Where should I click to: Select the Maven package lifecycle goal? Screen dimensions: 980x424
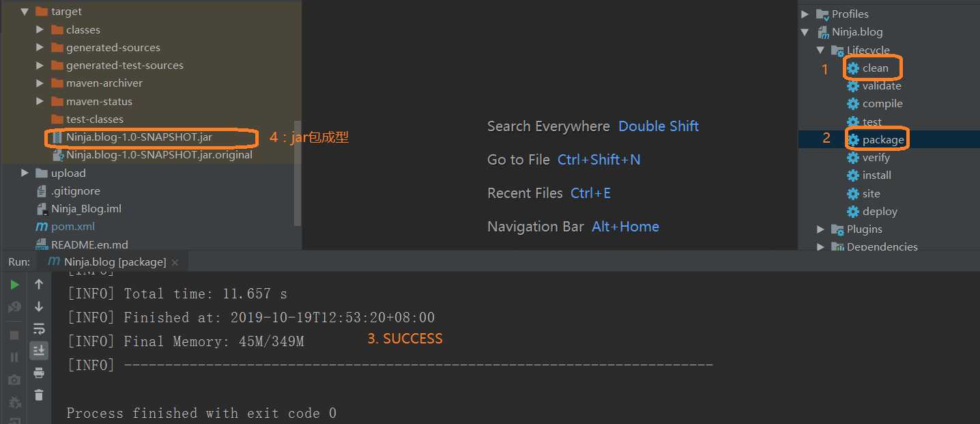tap(882, 140)
